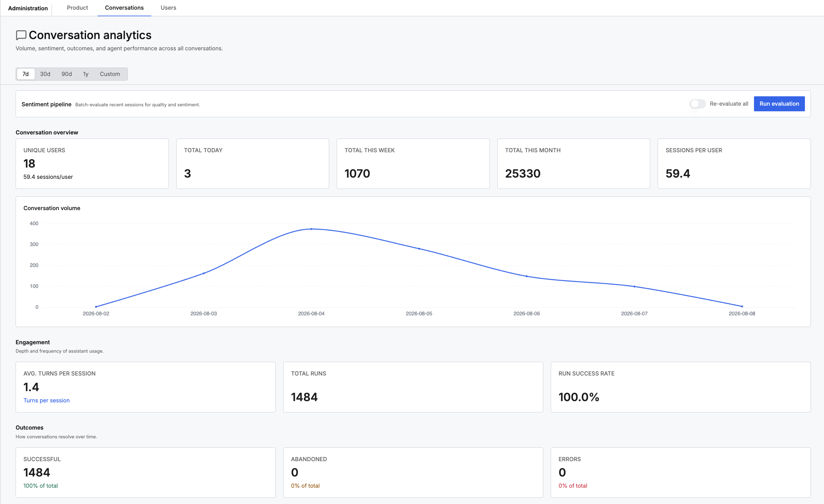The width and height of the screenshot is (824, 504).
Task: Click the Successful count 1484
Action: pyautogui.click(x=37, y=472)
